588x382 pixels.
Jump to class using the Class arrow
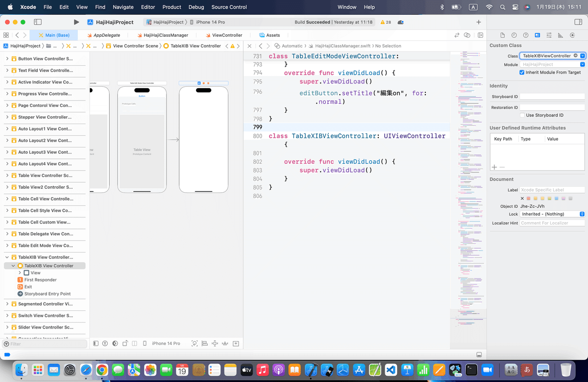[x=576, y=55]
